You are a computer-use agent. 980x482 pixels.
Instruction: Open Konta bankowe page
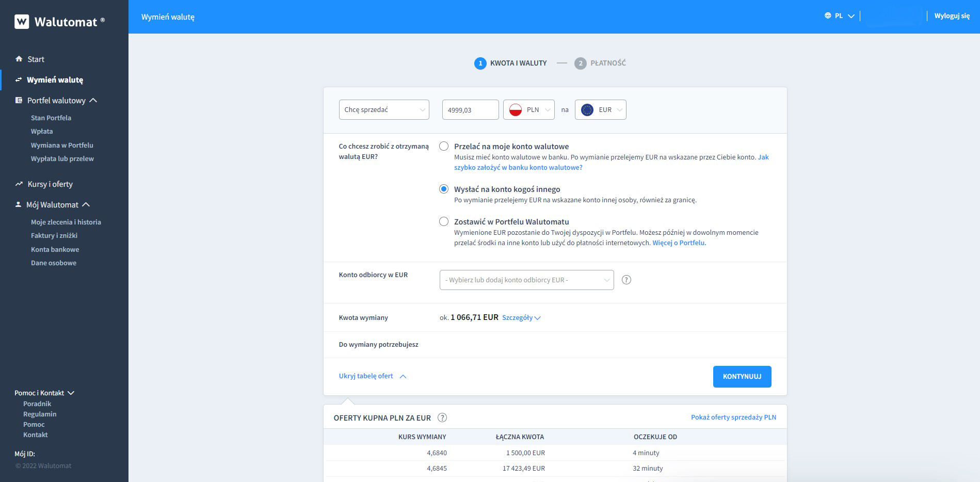pyautogui.click(x=55, y=249)
